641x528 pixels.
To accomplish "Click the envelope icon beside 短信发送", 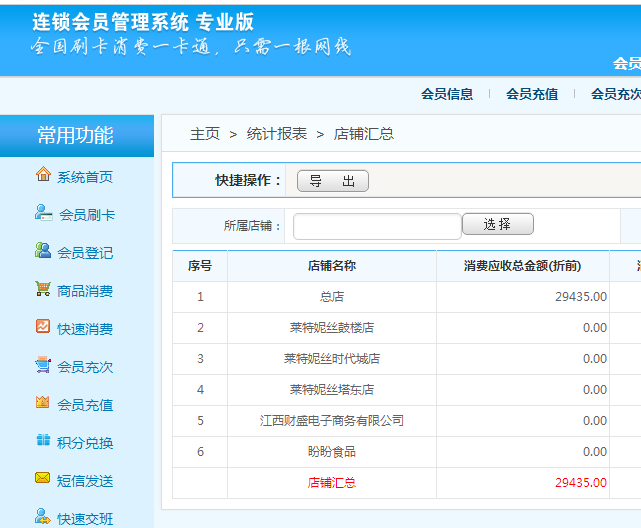I will [x=43, y=479].
